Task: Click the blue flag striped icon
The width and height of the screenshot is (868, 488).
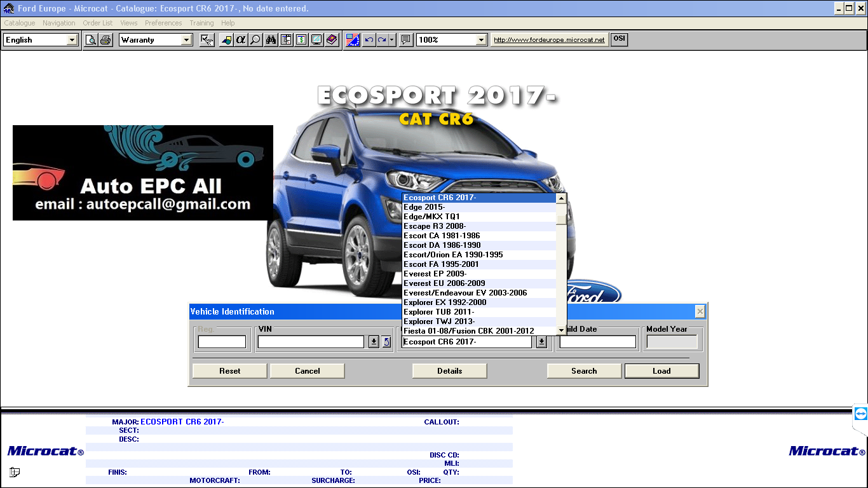Action: coord(353,39)
